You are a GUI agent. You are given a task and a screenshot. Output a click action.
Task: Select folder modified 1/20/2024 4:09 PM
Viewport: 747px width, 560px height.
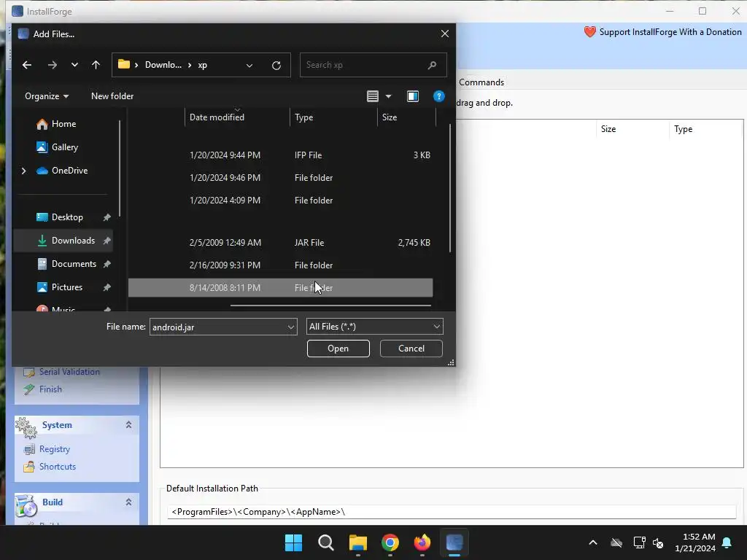281,201
